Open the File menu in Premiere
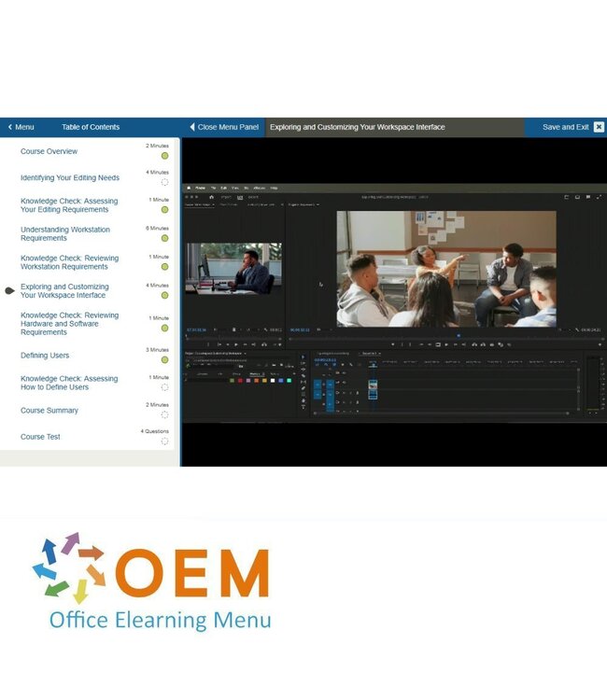Viewport: 607px width, 700px height. click(213, 188)
